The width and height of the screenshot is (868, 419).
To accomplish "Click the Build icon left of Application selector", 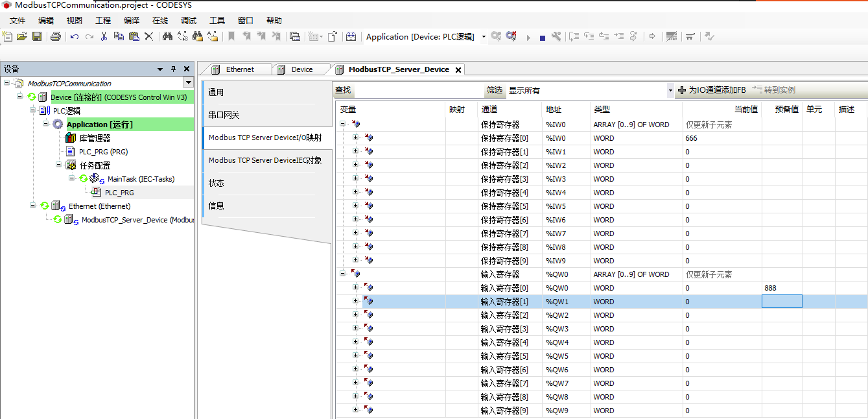I will [351, 36].
